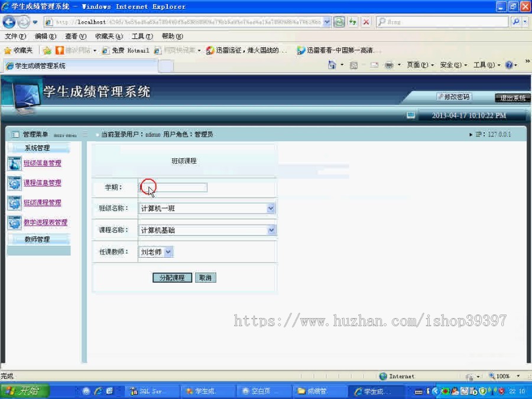Open the 迅雷远征，烽火国战的 favorites link
The width and height of the screenshot is (532, 399).
click(246, 51)
